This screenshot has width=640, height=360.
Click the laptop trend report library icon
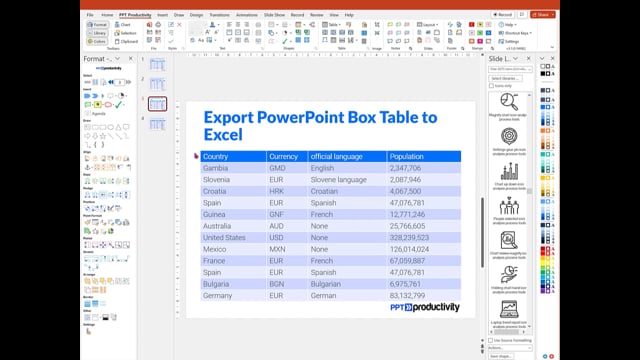click(509, 314)
